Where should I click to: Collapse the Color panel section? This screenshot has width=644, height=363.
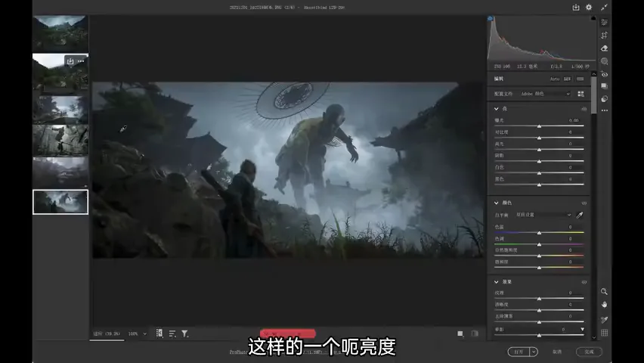point(496,203)
